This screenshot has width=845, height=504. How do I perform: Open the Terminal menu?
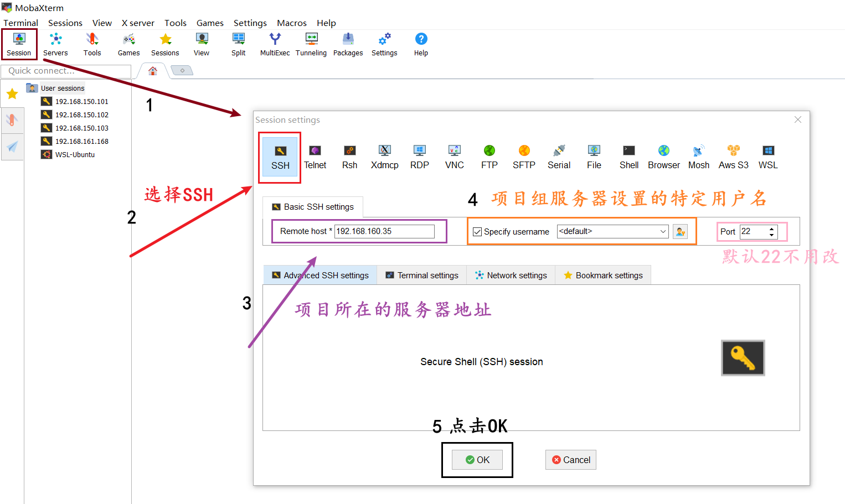pos(20,23)
